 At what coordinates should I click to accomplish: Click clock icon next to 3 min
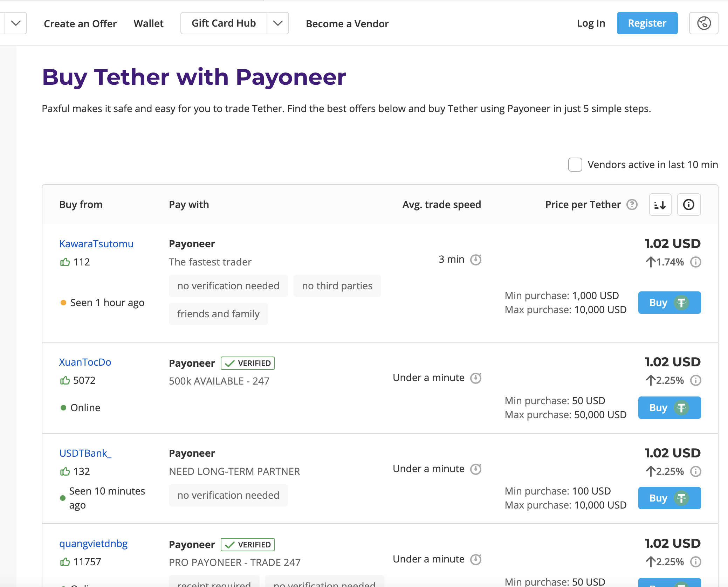[476, 260]
